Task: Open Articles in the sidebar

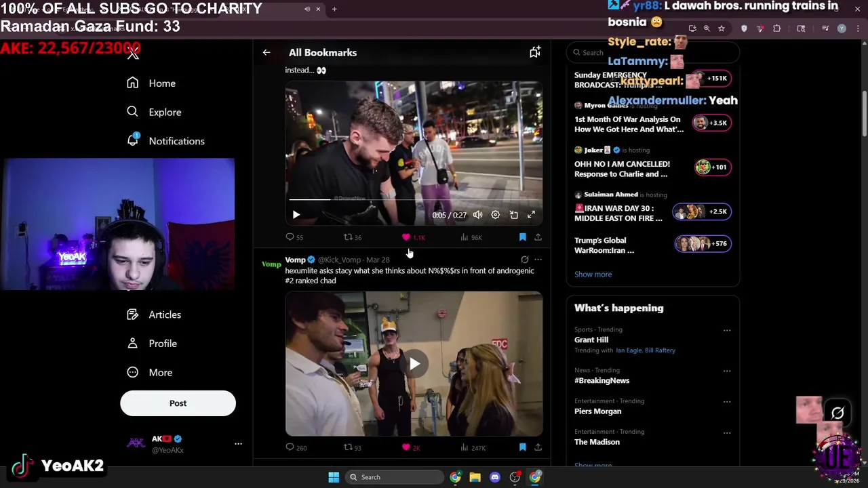Action: click(x=154, y=314)
